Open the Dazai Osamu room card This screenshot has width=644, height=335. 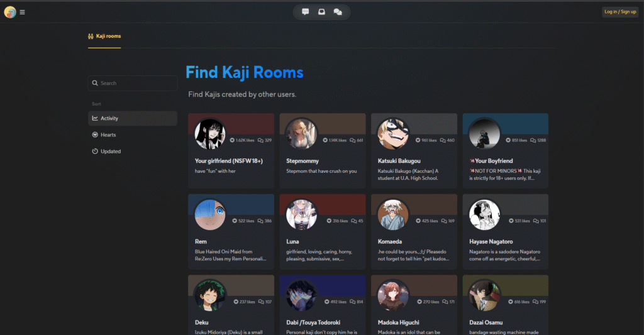pyautogui.click(x=505, y=305)
